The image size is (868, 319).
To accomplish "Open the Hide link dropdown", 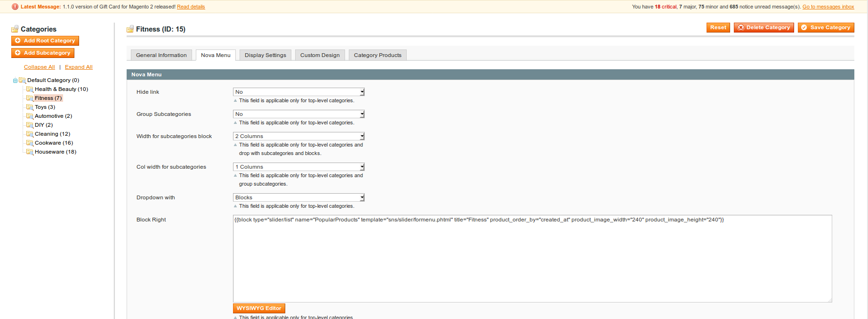I will point(298,92).
